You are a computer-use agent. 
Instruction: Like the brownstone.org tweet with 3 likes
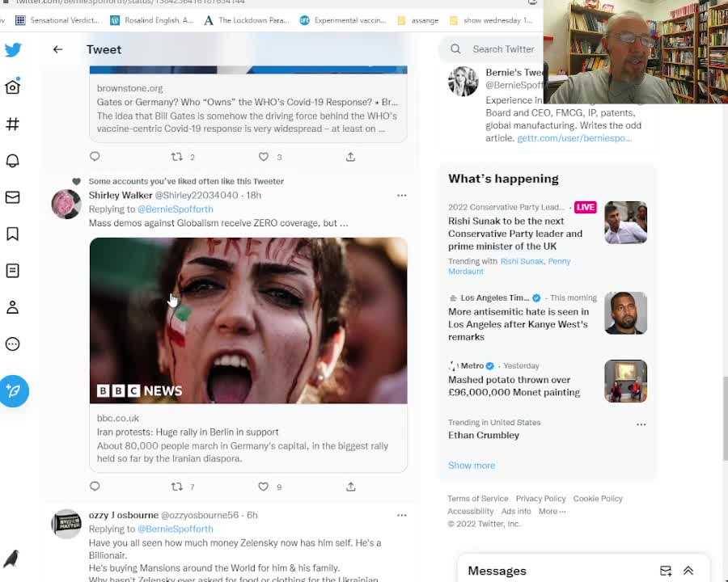[x=263, y=157]
